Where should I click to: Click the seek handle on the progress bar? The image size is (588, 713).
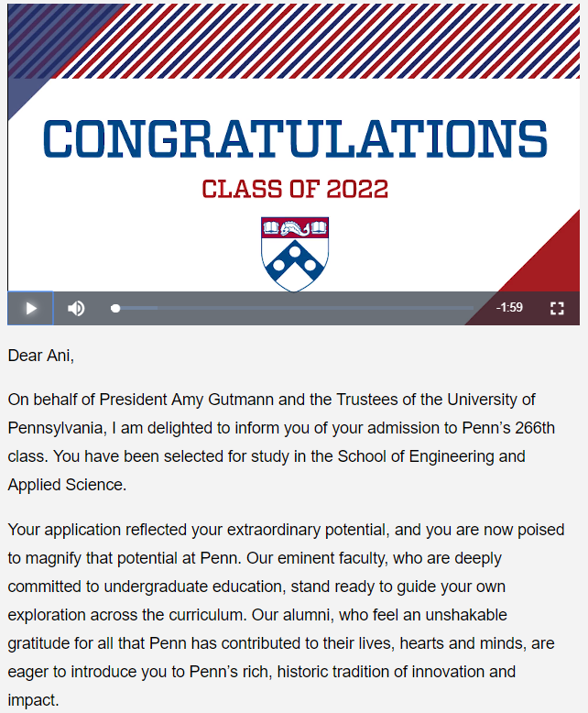coord(115,308)
